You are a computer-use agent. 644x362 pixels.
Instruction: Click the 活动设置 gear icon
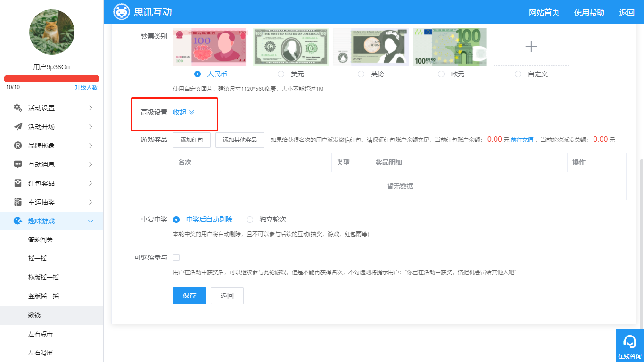click(x=18, y=107)
